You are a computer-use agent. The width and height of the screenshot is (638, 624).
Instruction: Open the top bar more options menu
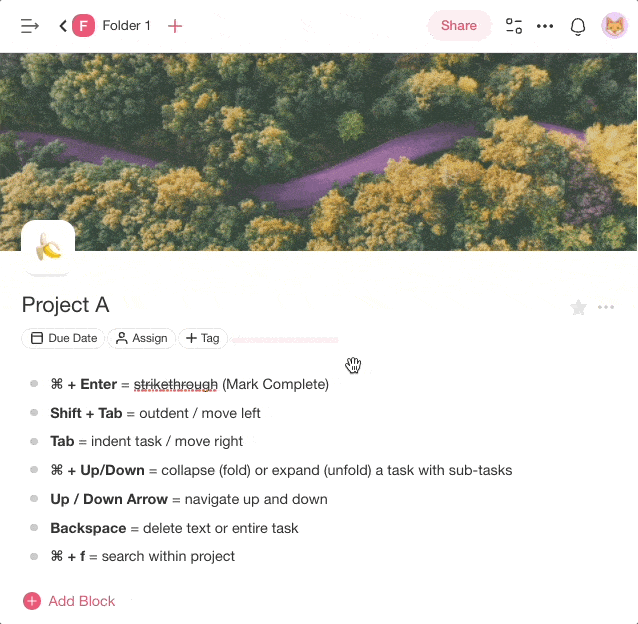pyautogui.click(x=545, y=26)
